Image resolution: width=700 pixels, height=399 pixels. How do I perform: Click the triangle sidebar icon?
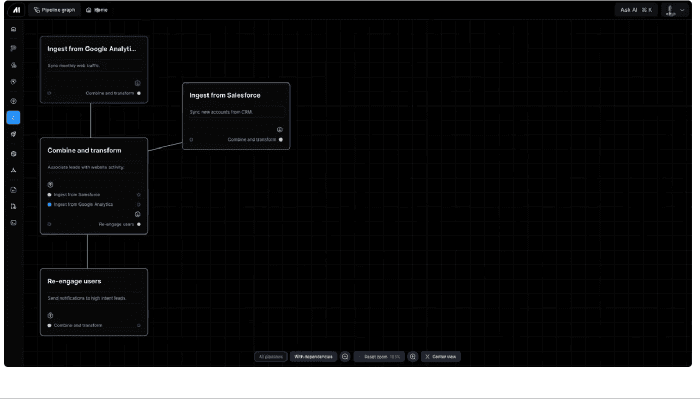(13, 170)
